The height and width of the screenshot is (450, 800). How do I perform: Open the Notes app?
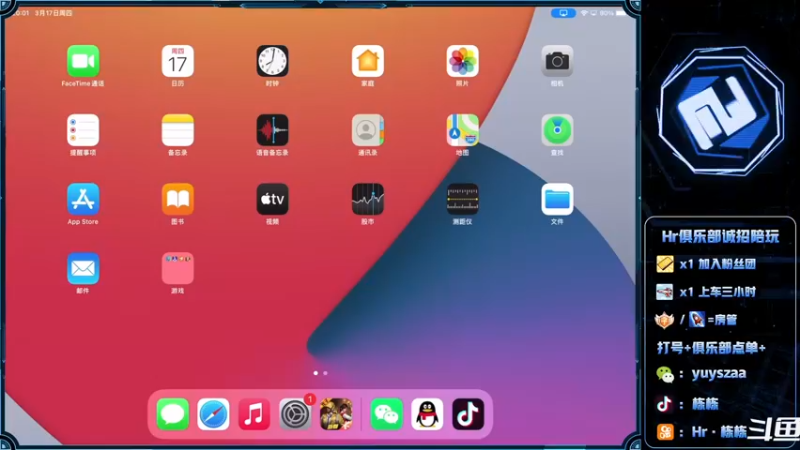(178, 130)
